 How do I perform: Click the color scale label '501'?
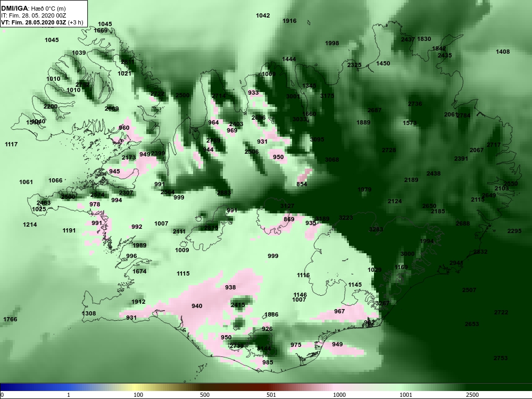271,395
